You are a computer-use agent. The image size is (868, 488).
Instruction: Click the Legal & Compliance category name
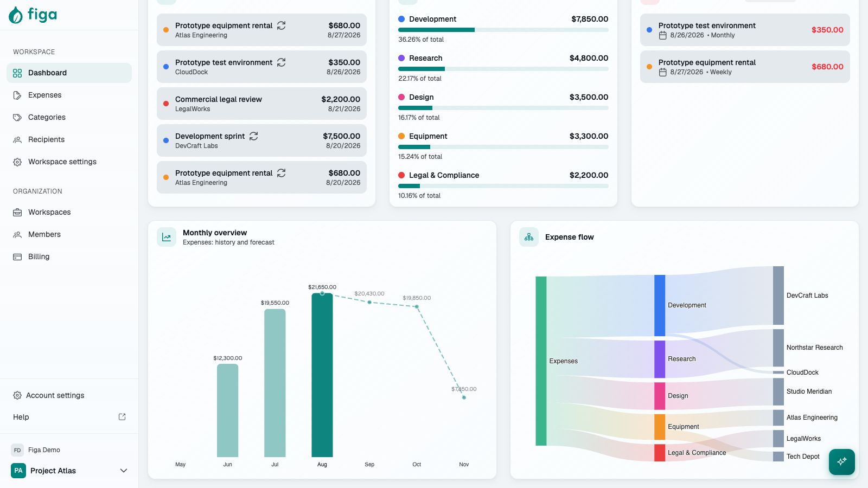pyautogui.click(x=444, y=175)
